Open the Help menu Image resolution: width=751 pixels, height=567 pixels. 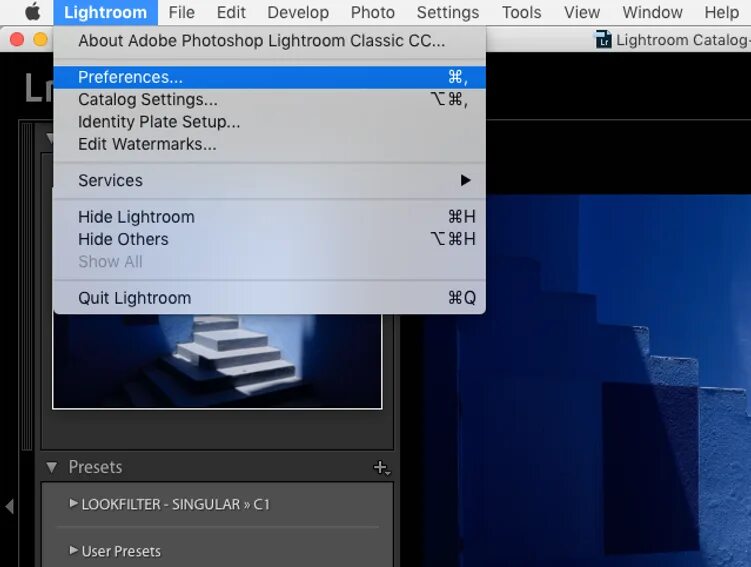pyautogui.click(x=721, y=12)
